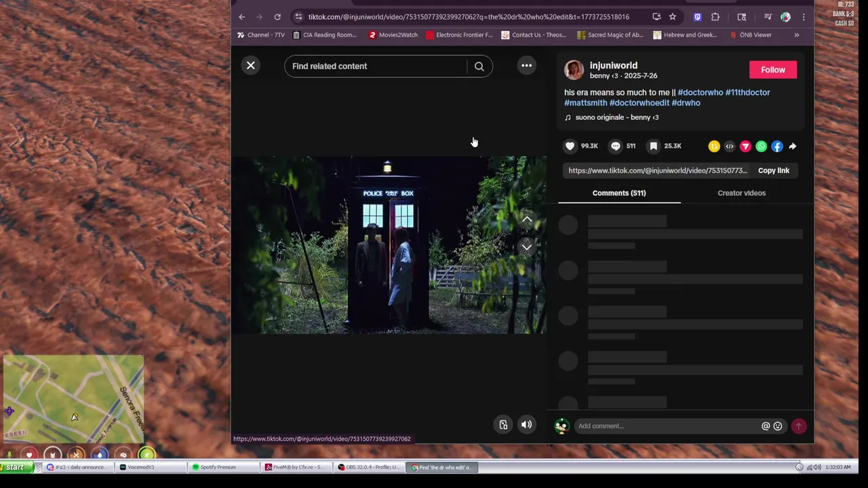Expand the hidden bookmarks chevron

(x=797, y=35)
